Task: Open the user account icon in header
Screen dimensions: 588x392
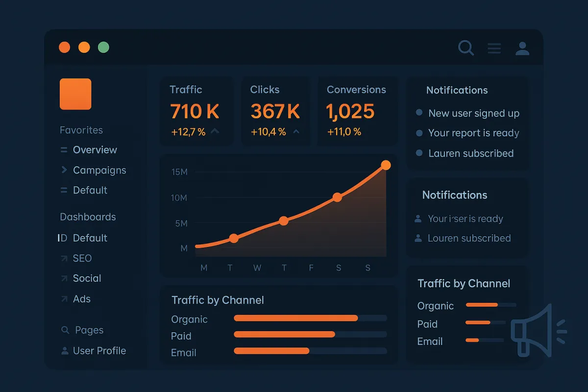Action: click(x=522, y=48)
